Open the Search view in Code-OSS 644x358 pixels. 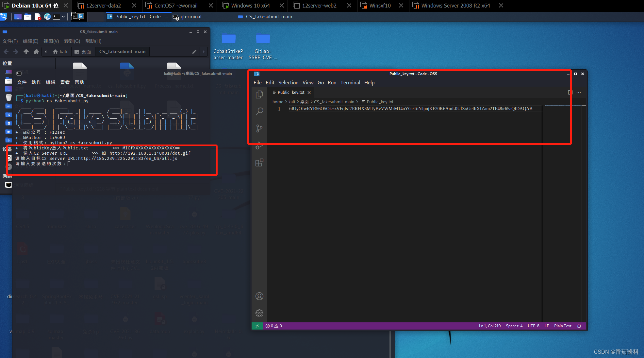(259, 111)
